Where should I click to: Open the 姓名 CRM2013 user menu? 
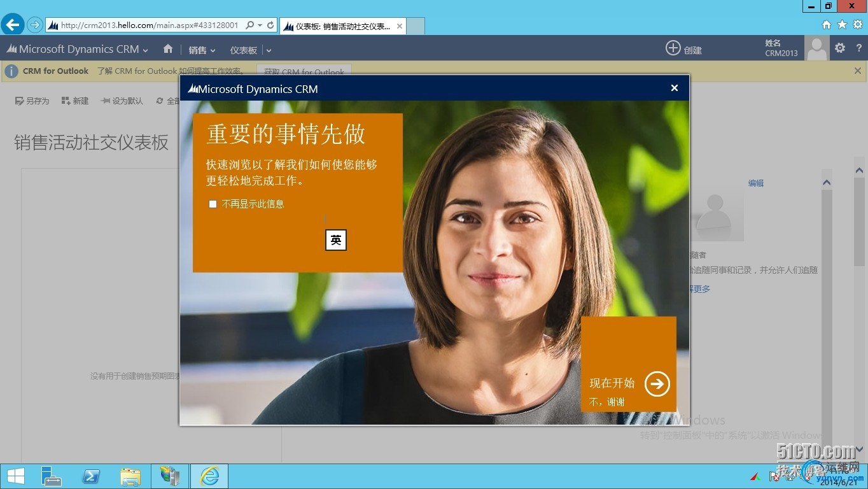781,48
